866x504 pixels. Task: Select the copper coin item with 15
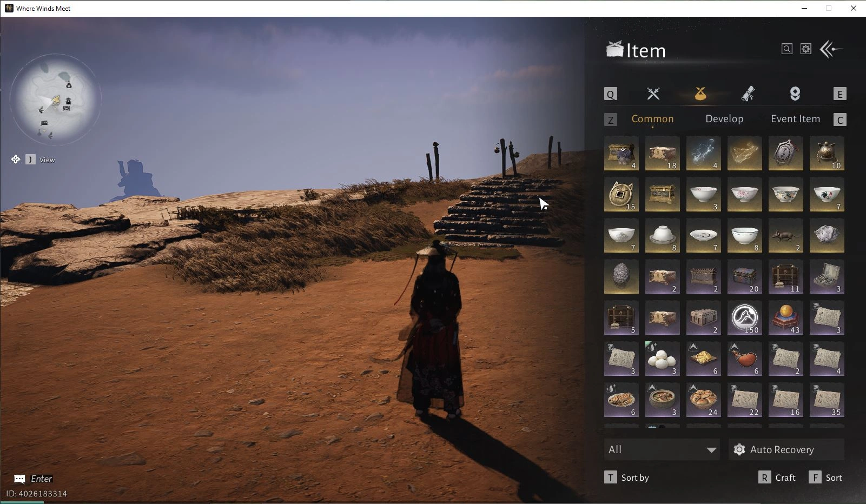click(x=621, y=195)
